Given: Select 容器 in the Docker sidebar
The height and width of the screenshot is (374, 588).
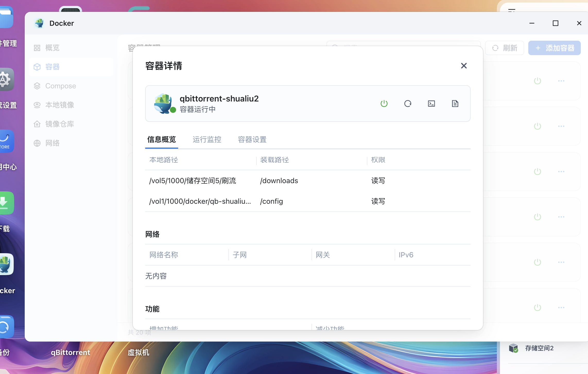Looking at the screenshot, I should (x=71, y=67).
